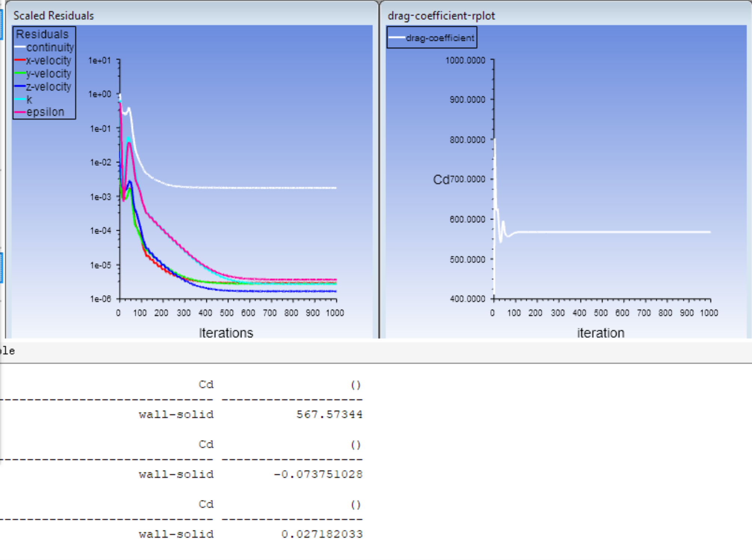Click the Residuals legend title
Image resolution: width=752 pixels, height=560 pixels.
[x=42, y=34]
